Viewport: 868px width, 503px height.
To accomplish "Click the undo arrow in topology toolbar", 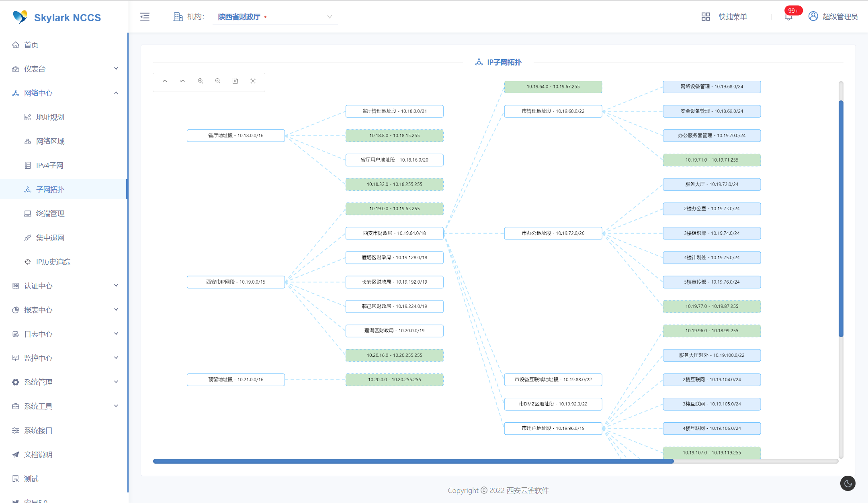I will 182,81.
